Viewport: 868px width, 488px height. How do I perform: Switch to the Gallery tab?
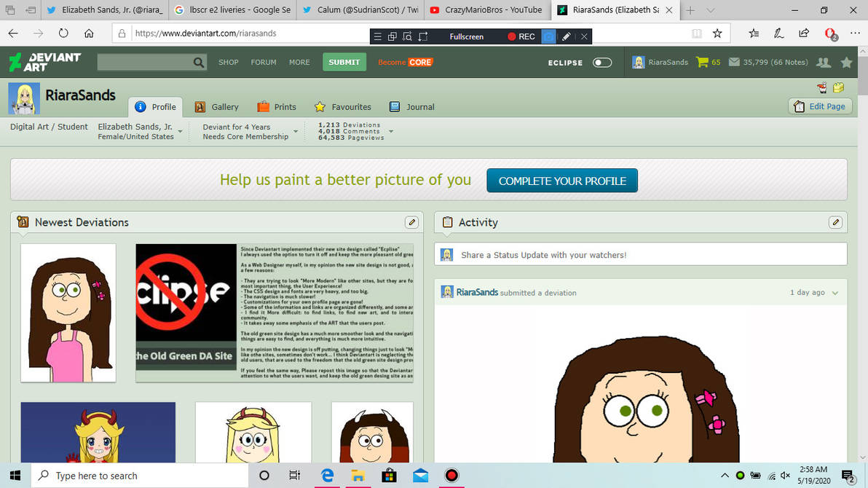tap(216, 107)
